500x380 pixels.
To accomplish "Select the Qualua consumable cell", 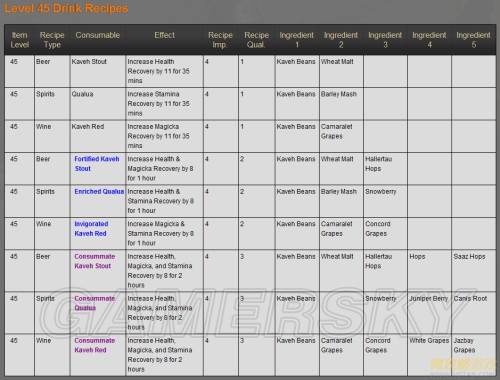I will (98, 103).
